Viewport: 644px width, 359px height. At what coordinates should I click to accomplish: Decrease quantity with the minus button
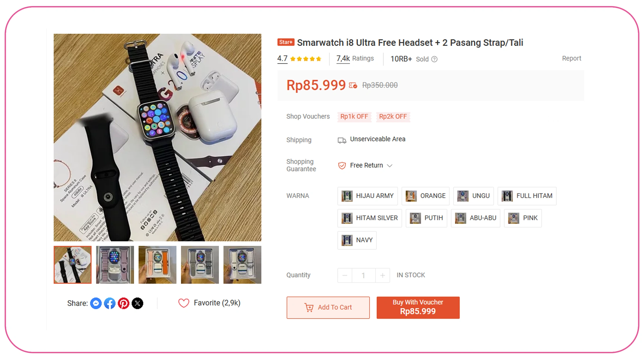(345, 275)
